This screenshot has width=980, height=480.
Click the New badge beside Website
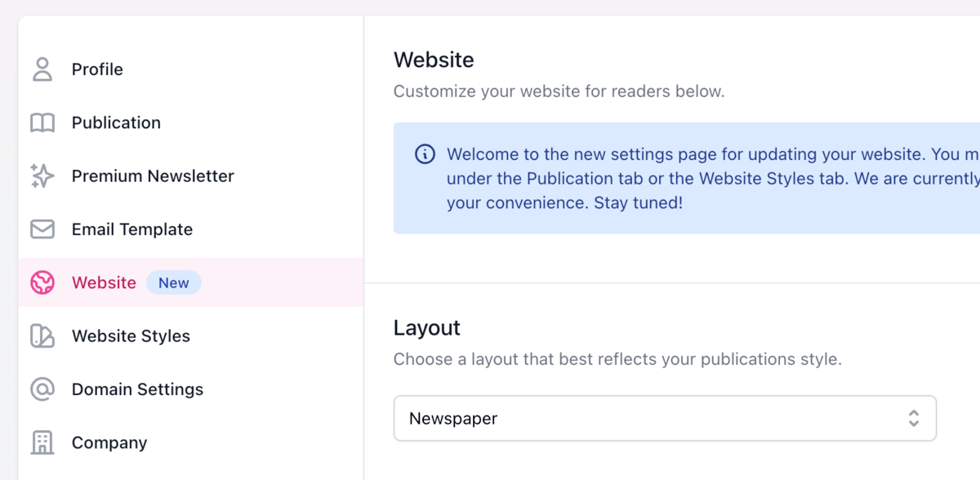pos(174,283)
